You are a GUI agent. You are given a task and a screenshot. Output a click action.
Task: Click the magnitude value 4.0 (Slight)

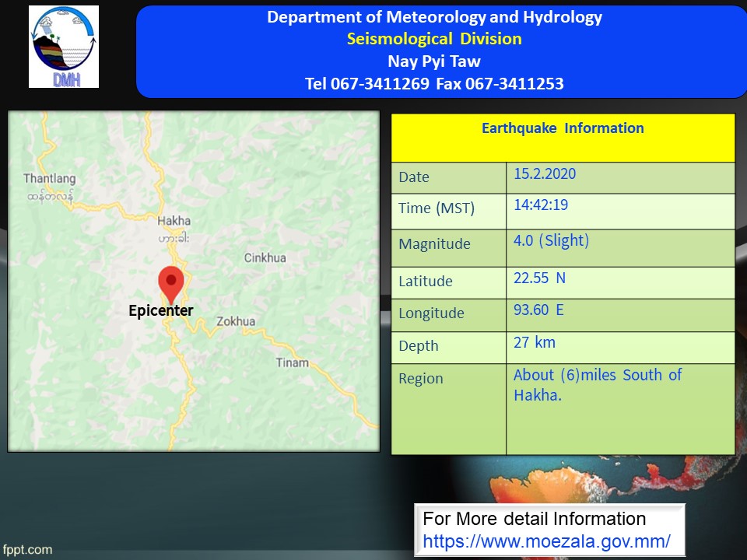coord(551,240)
